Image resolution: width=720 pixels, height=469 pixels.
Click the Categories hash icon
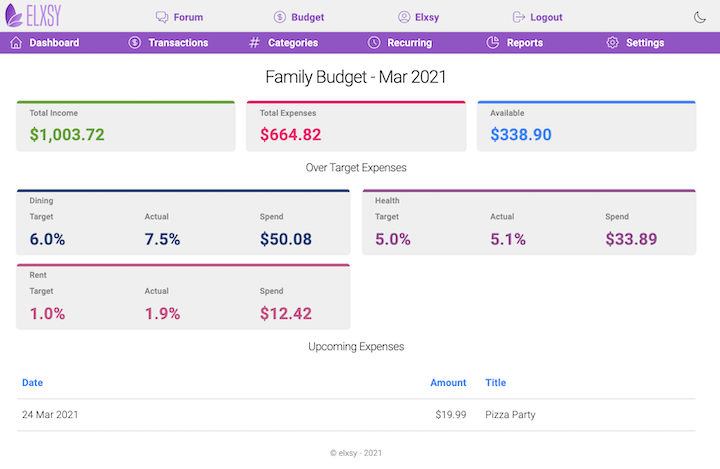click(x=254, y=43)
